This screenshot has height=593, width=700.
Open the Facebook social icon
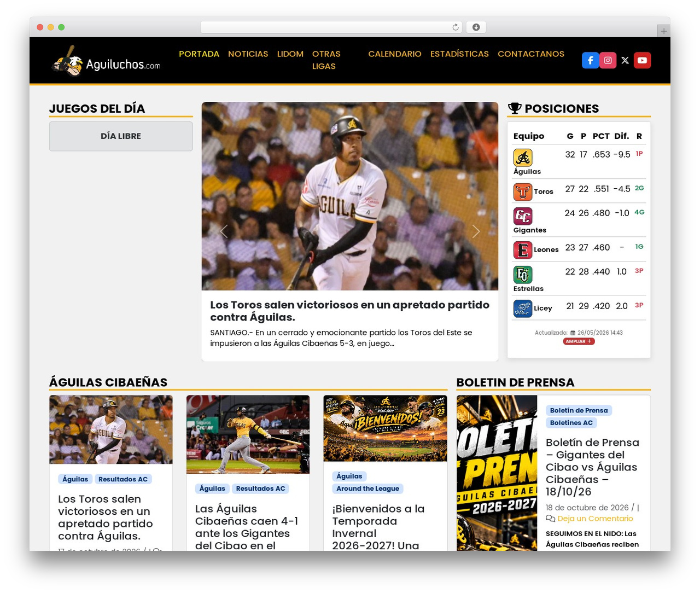coord(590,60)
